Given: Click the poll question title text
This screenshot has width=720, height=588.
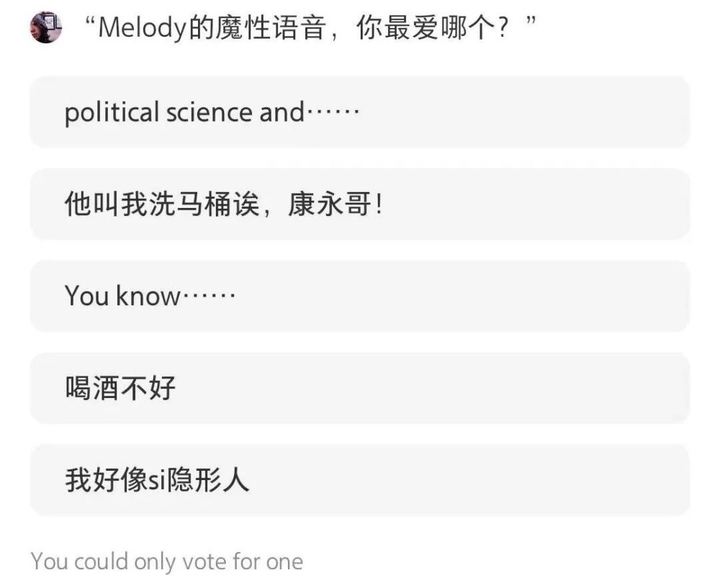Looking at the screenshot, I should click(310, 27).
